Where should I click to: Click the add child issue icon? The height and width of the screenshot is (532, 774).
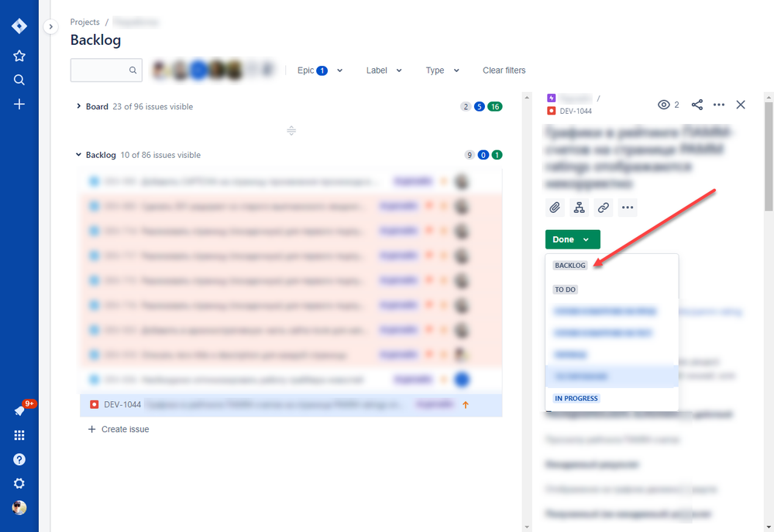coord(579,207)
